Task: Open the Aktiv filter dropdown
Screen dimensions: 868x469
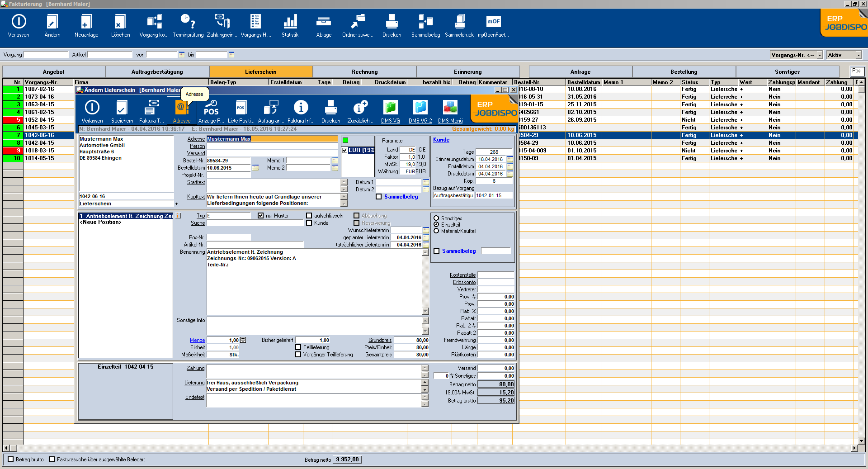Action: click(858, 54)
